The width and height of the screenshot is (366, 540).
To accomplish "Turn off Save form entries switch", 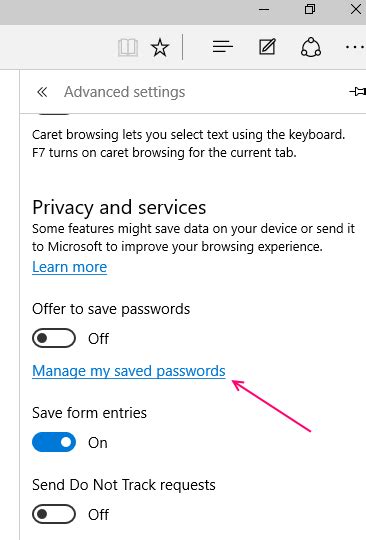I will (x=54, y=442).
